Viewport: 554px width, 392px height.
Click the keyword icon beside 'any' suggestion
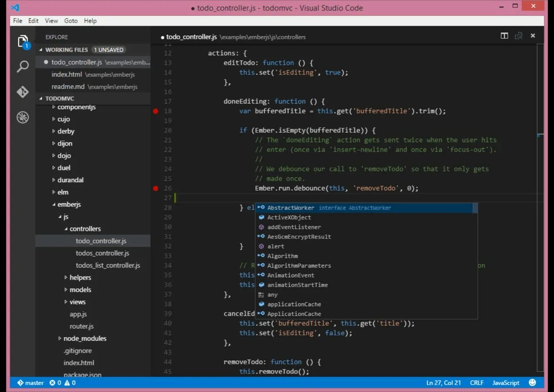coord(261,294)
